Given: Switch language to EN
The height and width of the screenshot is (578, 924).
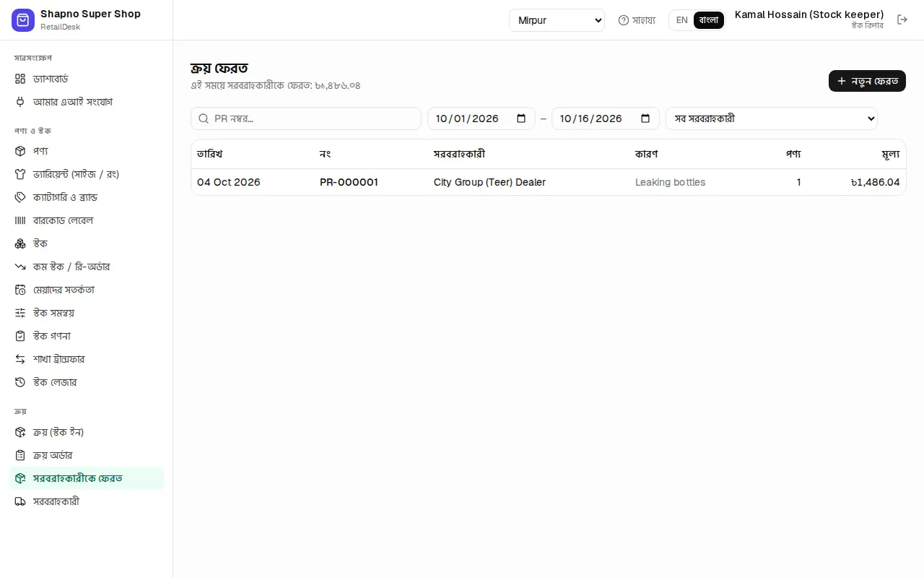Looking at the screenshot, I should [x=681, y=20].
